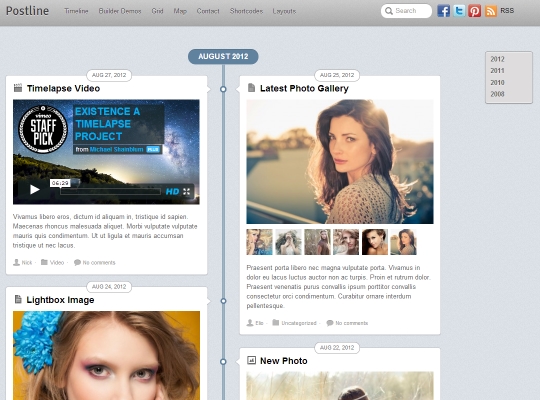This screenshot has height=400, width=540.
Task: Open the Grid menu item
Action: 157,11
